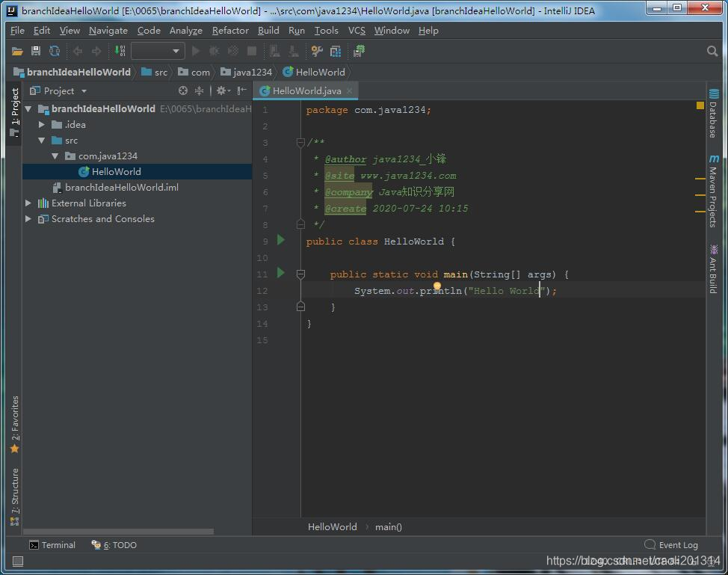Open the Event Log
The image size is (728, 575).
[x=671, y=545]
